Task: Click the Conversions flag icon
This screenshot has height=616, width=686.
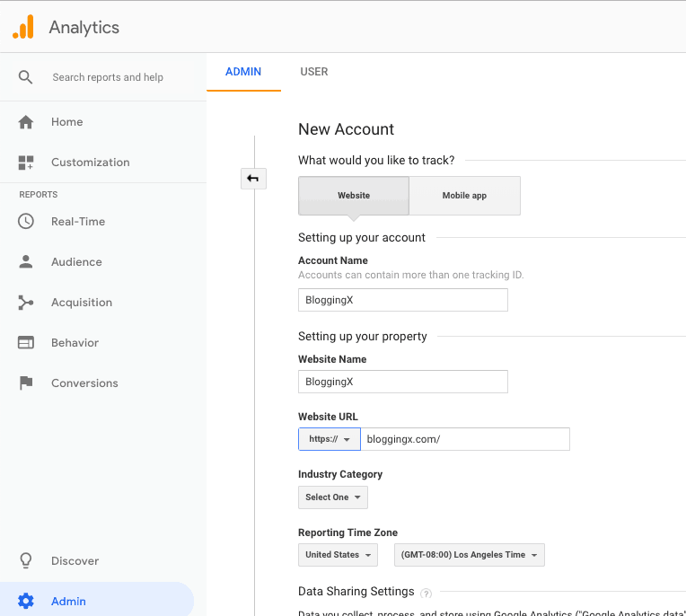Action: coord(26,383)
